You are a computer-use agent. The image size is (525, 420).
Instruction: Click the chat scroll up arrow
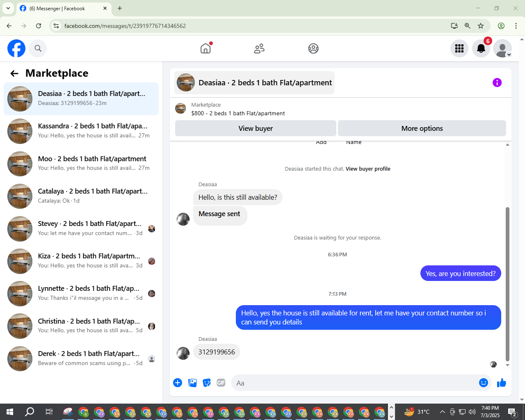click(x=507, y=144)
